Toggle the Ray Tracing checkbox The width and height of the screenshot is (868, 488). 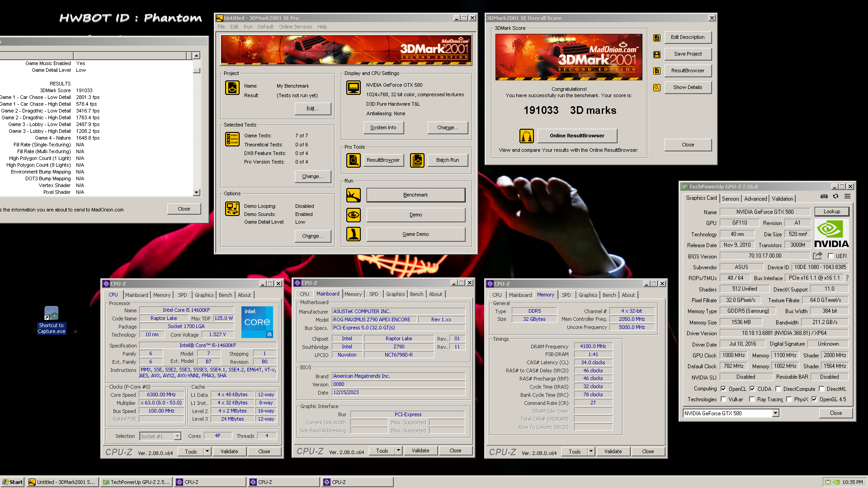click(752, 399)
